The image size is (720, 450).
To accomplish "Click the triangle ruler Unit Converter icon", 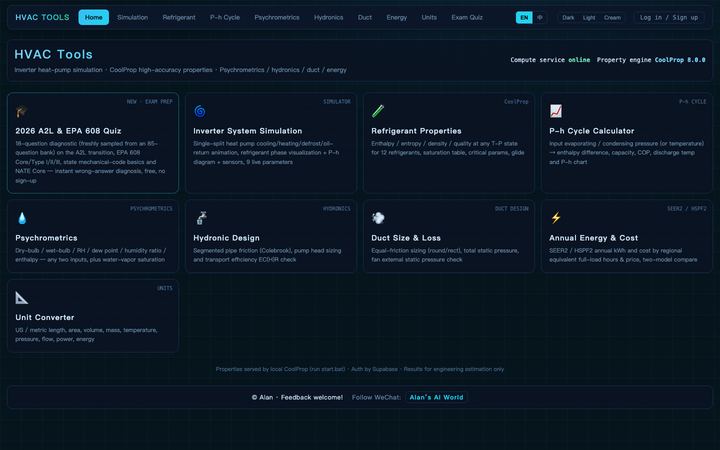I will click(x=22, y=298).
